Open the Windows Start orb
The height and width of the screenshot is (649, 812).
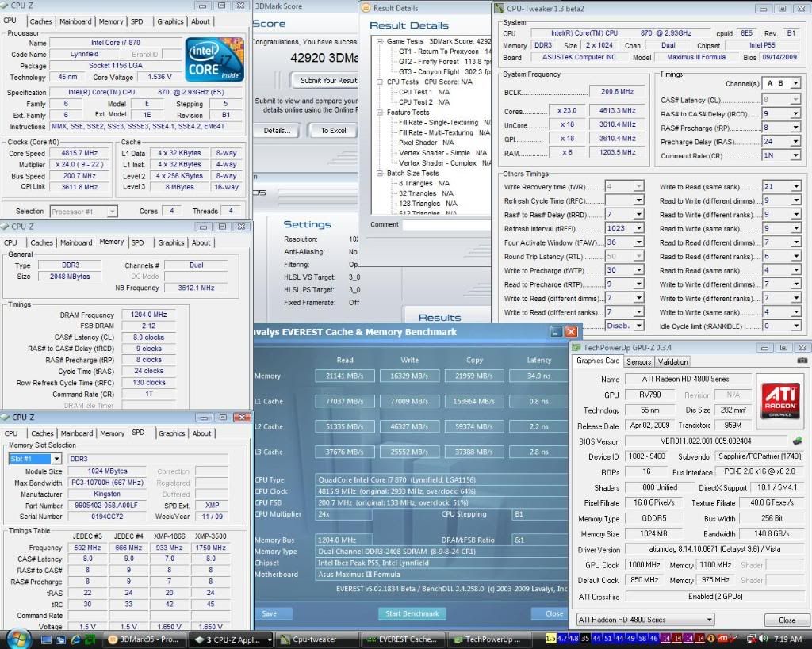coord(19,638)
